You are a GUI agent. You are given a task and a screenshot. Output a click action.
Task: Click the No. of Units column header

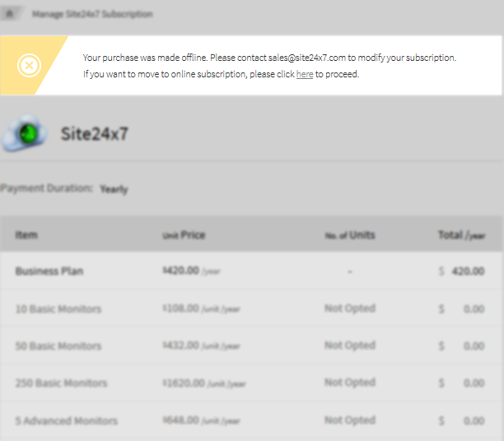tap(349, 235)
